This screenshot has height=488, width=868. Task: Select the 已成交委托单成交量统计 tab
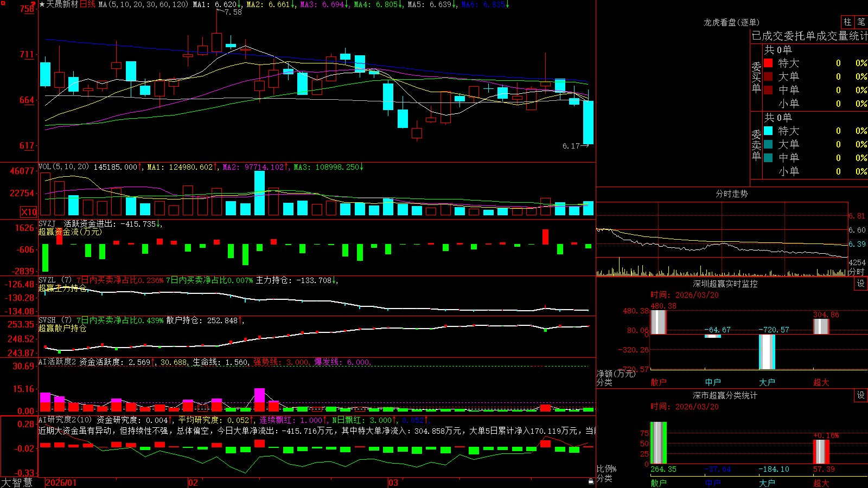tap(809, 36)
